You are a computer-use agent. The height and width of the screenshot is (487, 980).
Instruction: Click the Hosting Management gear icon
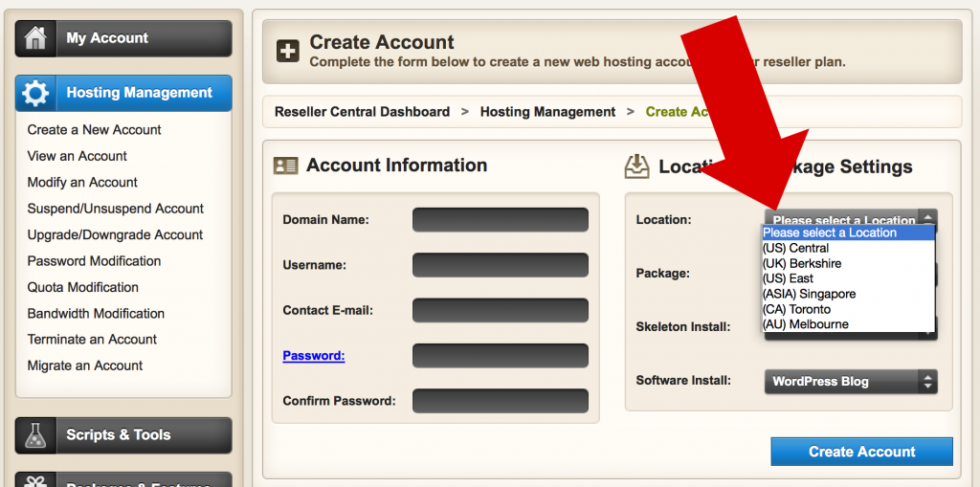[x=35, y=93]
